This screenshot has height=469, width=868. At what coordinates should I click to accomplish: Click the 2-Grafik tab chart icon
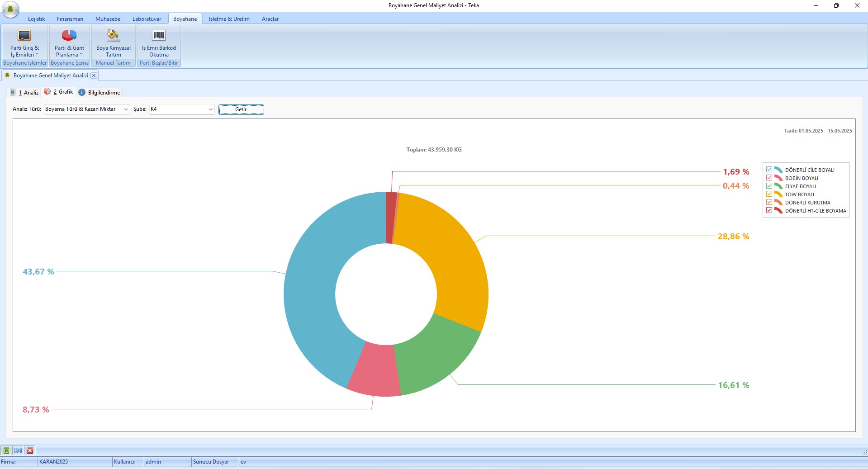tap(47, 91)
